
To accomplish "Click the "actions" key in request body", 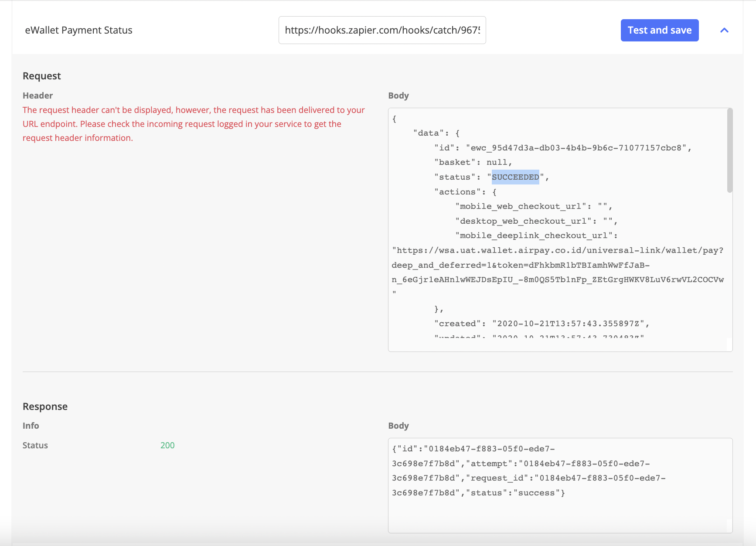I will [457, 192].
